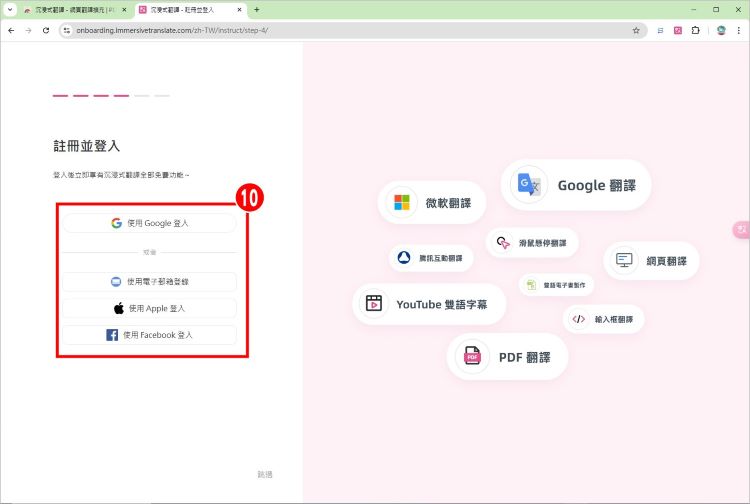This screenshot has height=504, width=750.
Task: Click the subtitle text below heading
Action: [x=121, y=175]
